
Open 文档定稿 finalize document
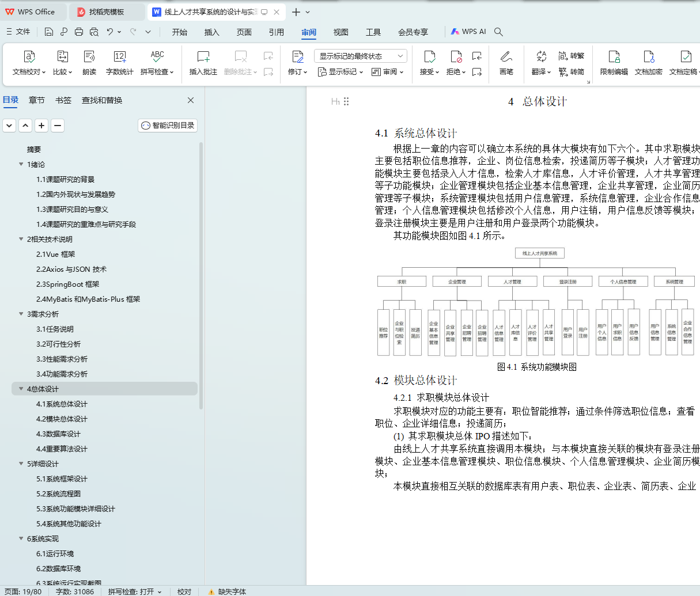[684, 63]
